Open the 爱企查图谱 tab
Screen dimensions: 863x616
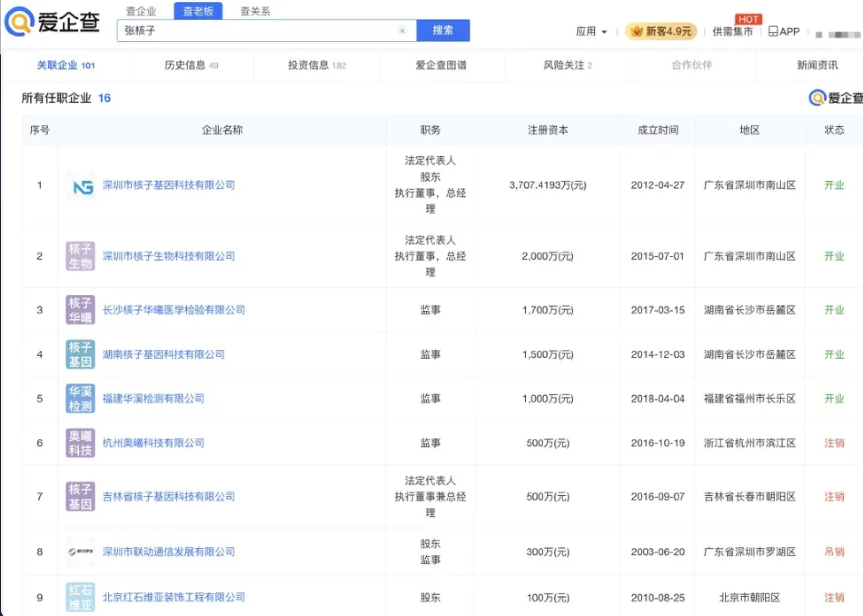(x=441, y=65)
